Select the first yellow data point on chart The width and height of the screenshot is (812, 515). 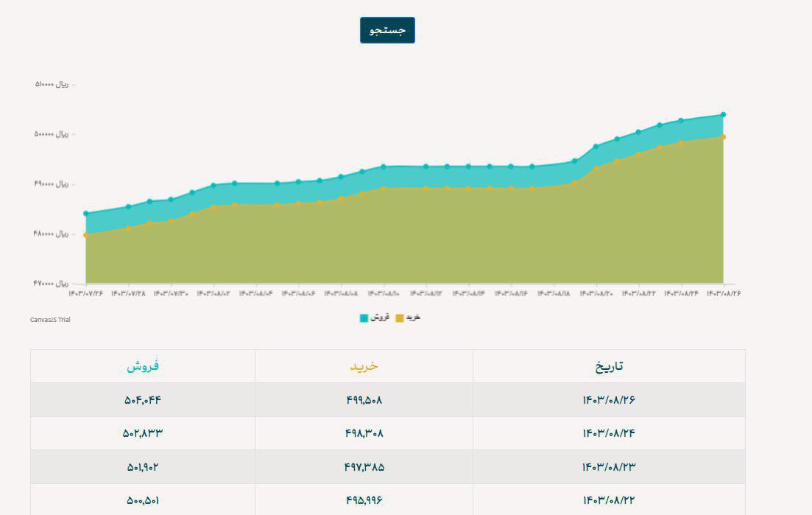(86, 235)
